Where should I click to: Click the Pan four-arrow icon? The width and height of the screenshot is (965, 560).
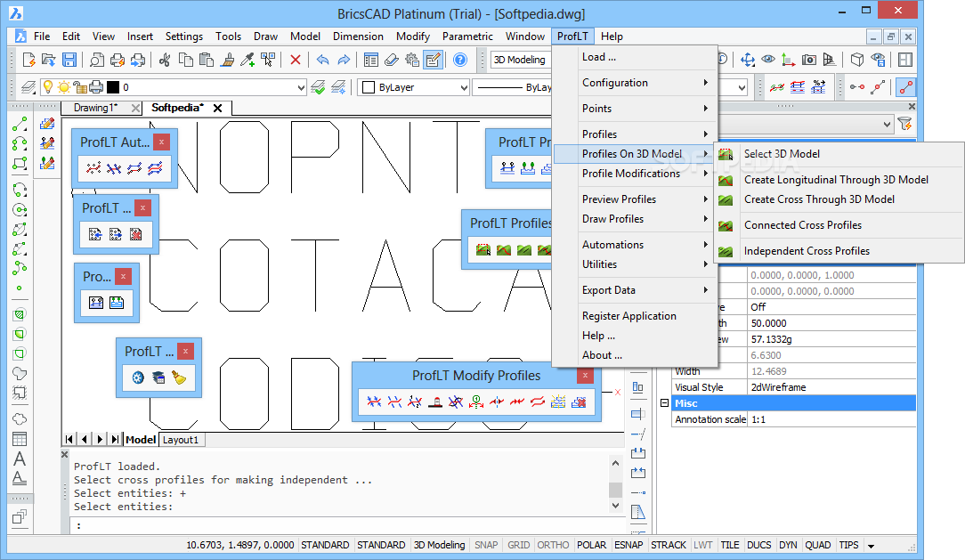(x=748, y=60)
